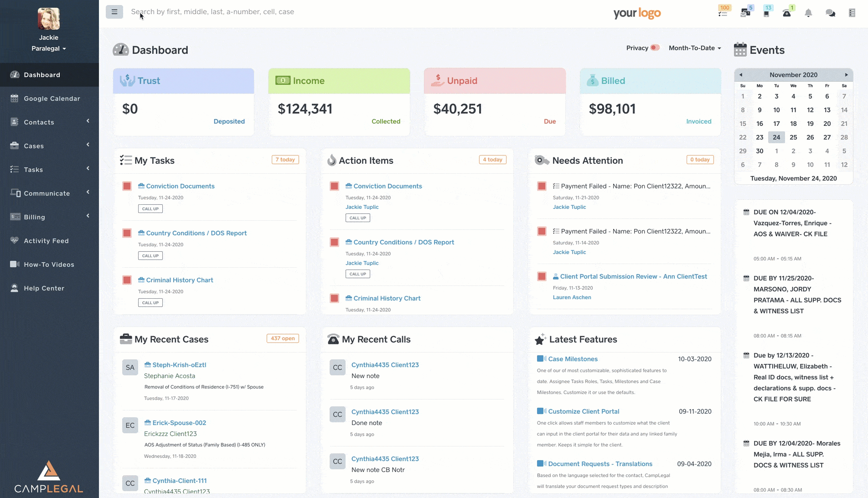The image size is (868, 498).
Task: Toggle the sidebar with the hamburger button
Action: [x=114, y=12]
